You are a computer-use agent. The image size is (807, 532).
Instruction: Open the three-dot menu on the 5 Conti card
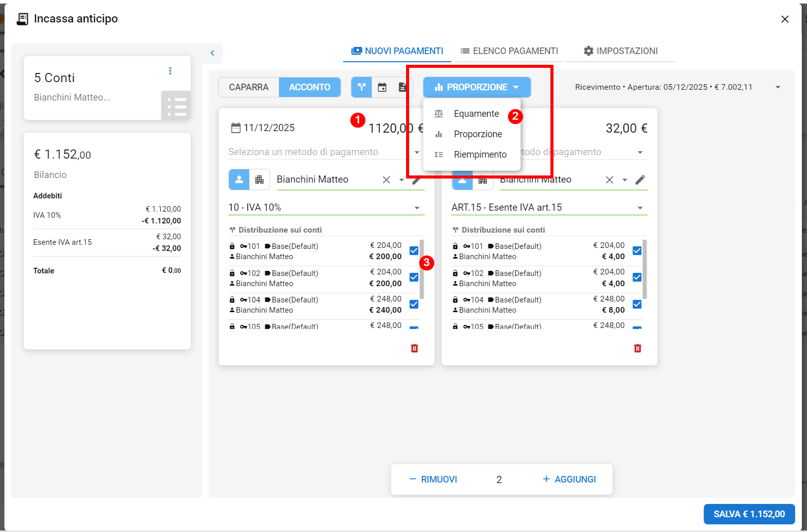pos(170,71)
